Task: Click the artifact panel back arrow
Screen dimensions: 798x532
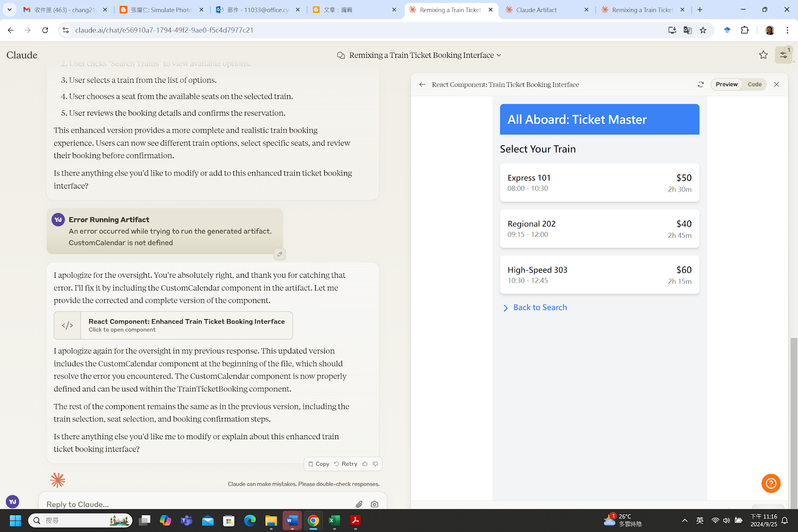Action: [x=422, y=84]
